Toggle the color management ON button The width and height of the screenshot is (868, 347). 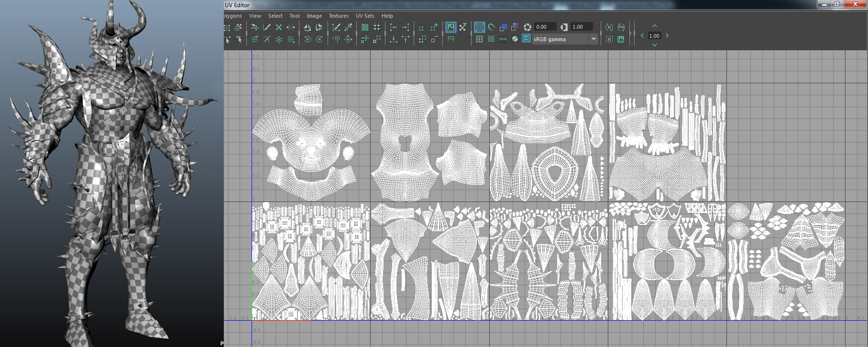(x=526, y=39)
